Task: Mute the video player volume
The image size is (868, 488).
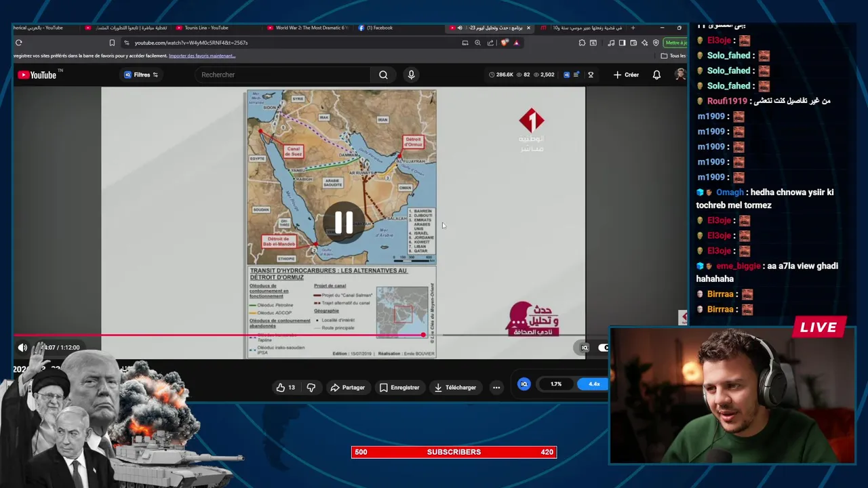Action: (22, 348)
